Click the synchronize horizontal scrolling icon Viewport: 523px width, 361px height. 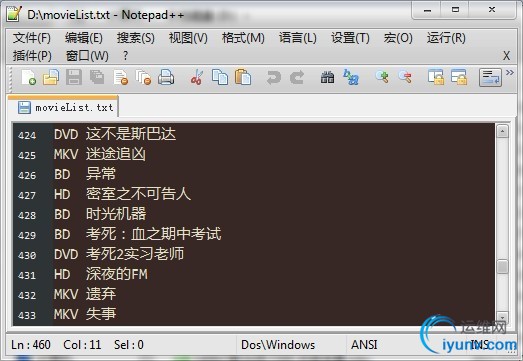pos(459,77)
